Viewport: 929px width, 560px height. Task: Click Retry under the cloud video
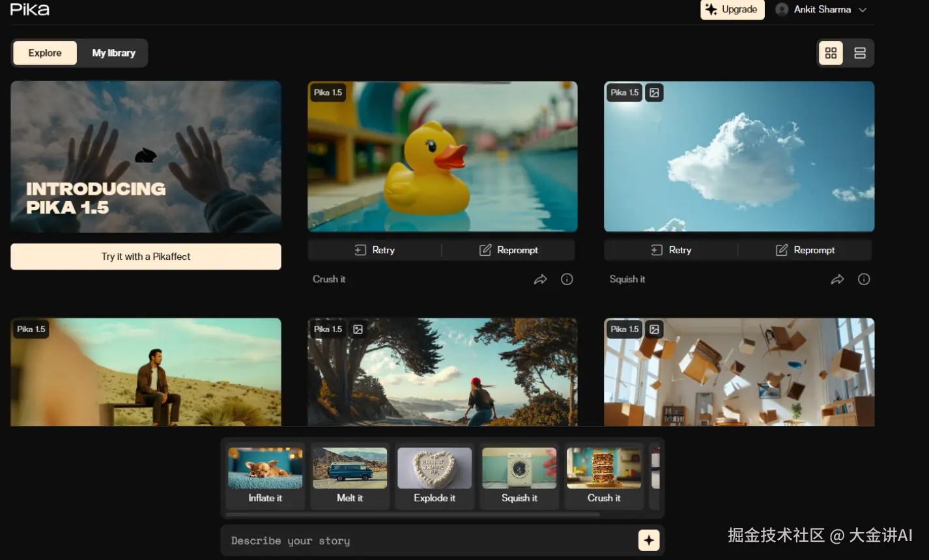pyautogui.click(x=671, y=250)
